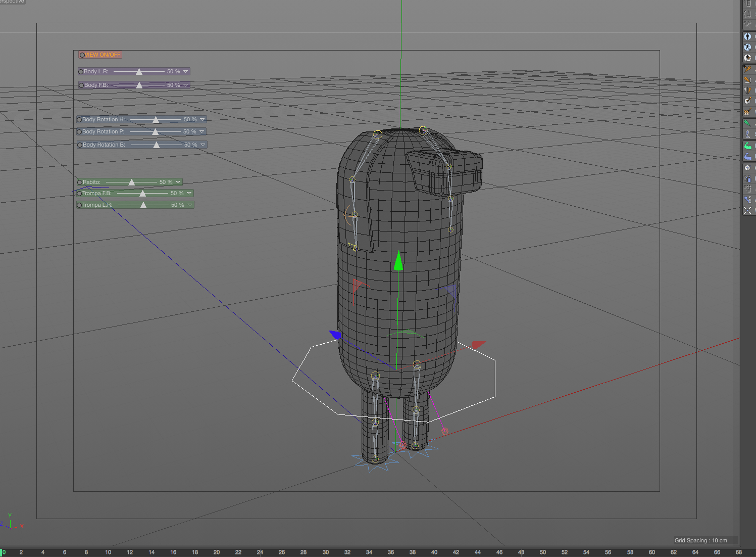Click the four-arrow cross icon in toolbar
Screen dimensions: 756x557
(747, 210)
